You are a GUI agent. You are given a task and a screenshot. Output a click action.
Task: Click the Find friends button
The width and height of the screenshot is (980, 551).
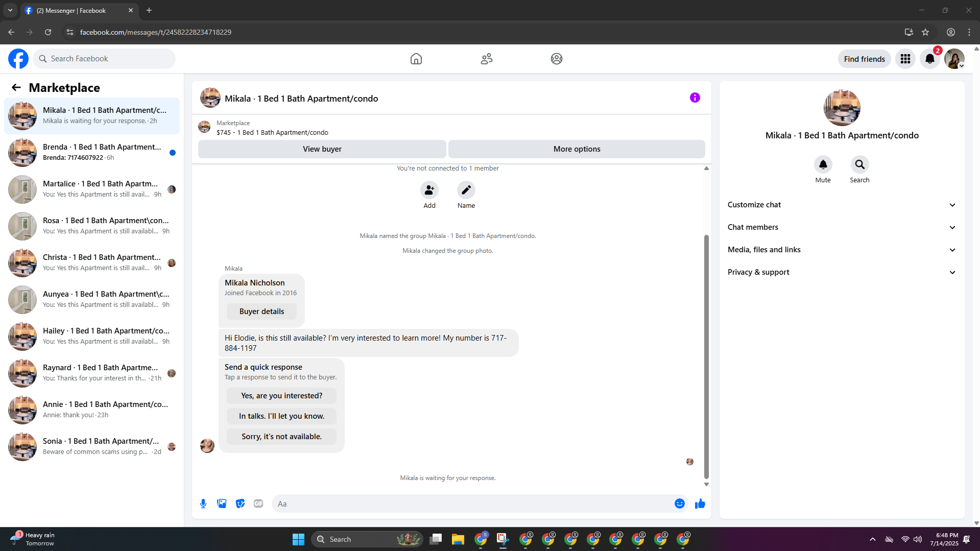pos(864,59)
